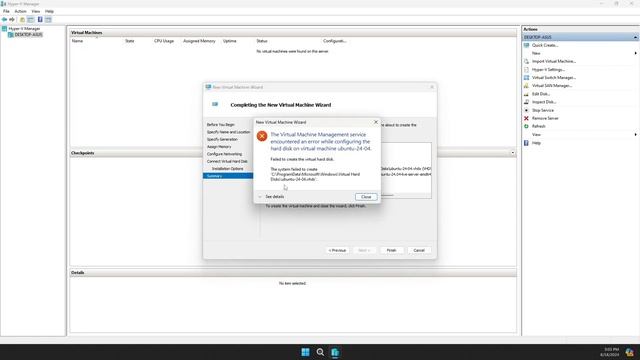Close the error dialog via Close button
The height and width of the screenshot is (360, 640).
366,197
